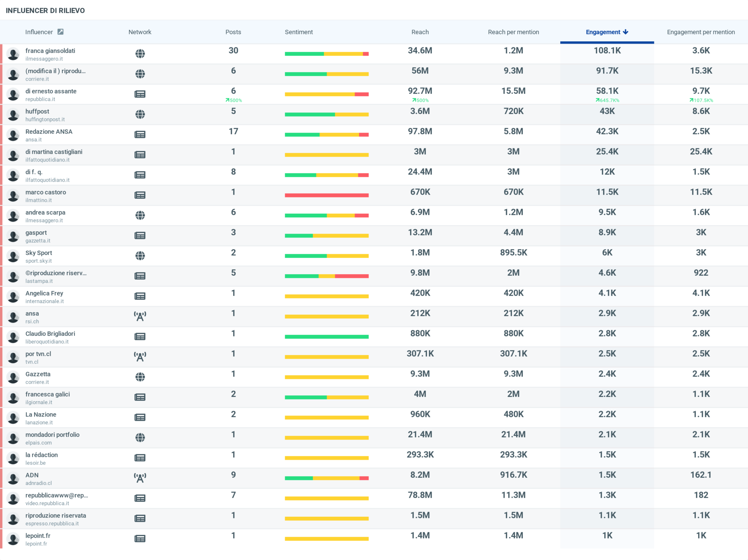The image size is (748, 560).
Task: Open repubblicawww@rep... influencer name
Action: click(x=57, y=495)
